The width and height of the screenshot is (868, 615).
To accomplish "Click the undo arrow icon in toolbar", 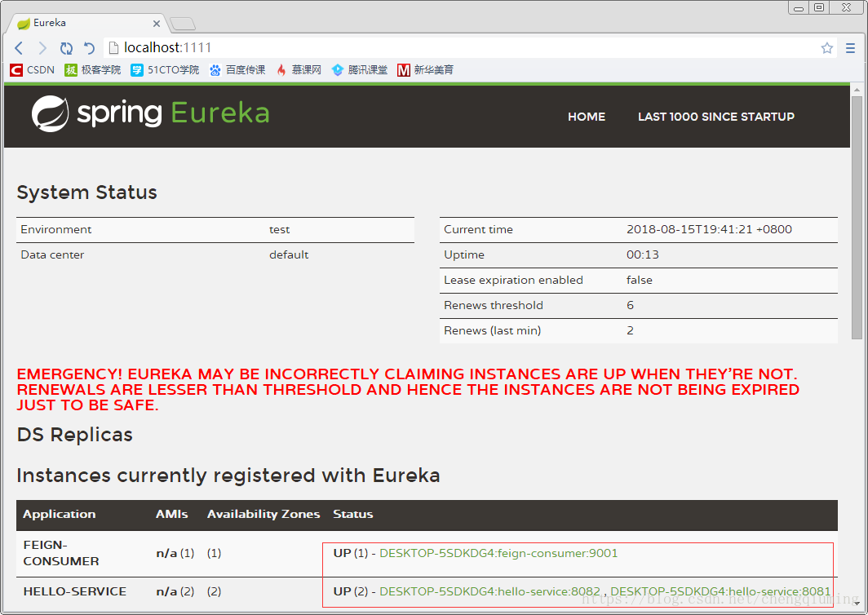I will tap(89, 48).
